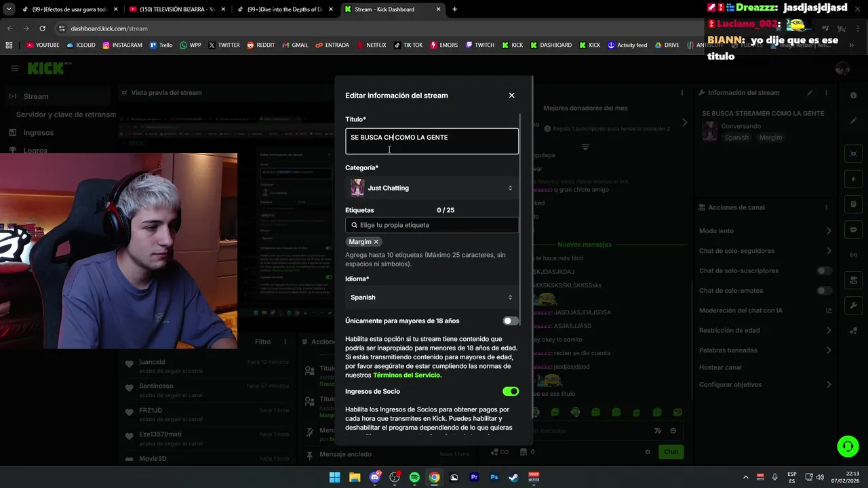This screenshot has height=488, width=868.
Task: Click pencil icon in Información del stream header
Action: coord(810,93)
